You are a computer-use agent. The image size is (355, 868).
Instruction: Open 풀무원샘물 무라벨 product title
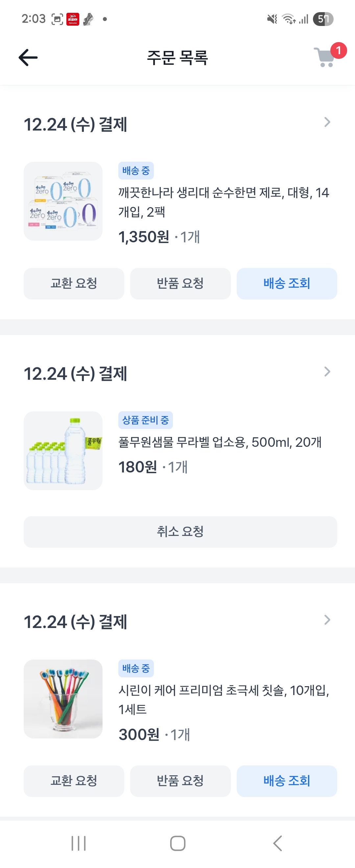(220, 442)
